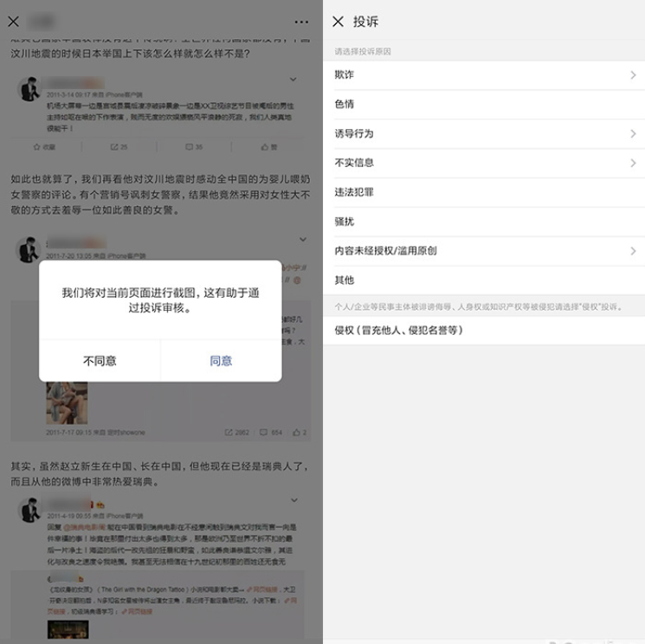Open avatar of the 2011-7-20 post author
Viewport: 645px width, 644px height.
click(28, 249)
